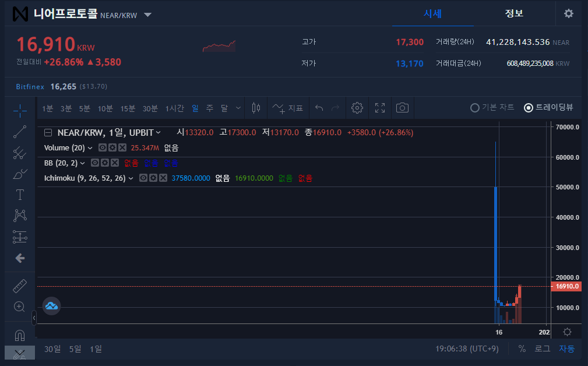Select the brush drawing tool
Image resolution: width=588 pixels, height=366 pixels.
(20, 174)
